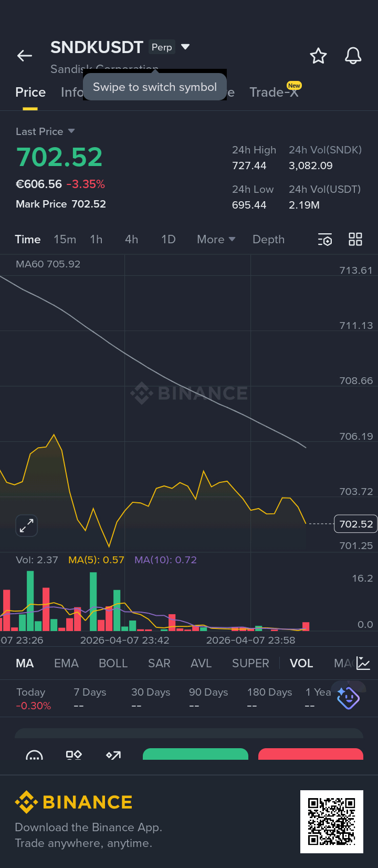Toggle the SUPER indicator
The width and height of the screenshot is (378, 868).
click(250, 663)
